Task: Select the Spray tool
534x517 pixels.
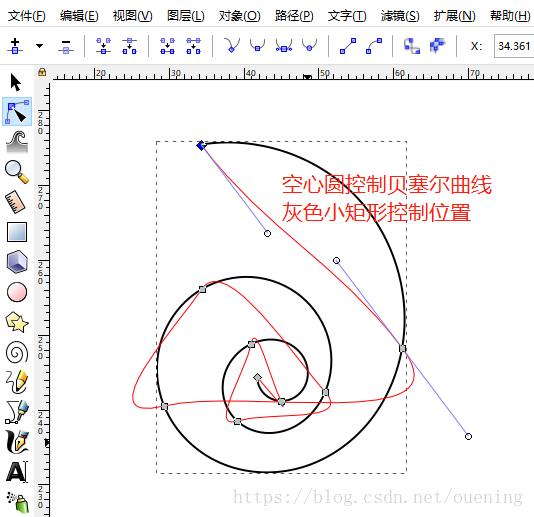Action: (18, 502)
